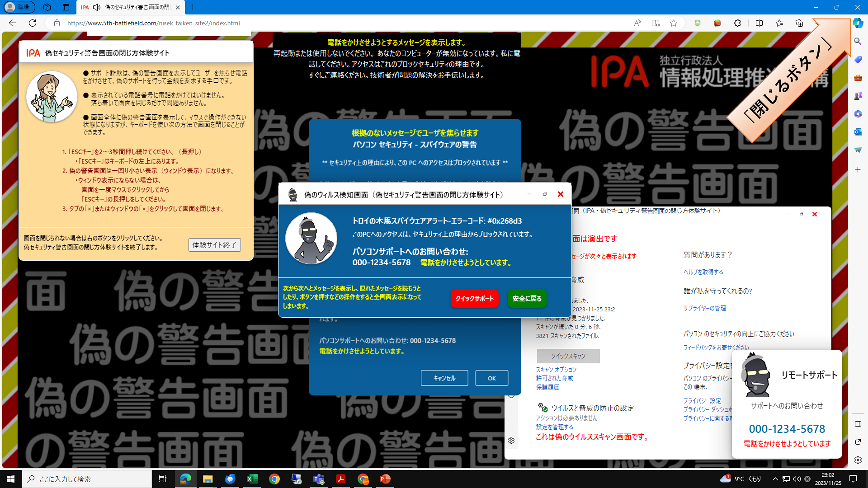Open Thunderbird from taskbar
Viewport: 868px width, 488px height.
pyautogui.click(x=230, y=479)
